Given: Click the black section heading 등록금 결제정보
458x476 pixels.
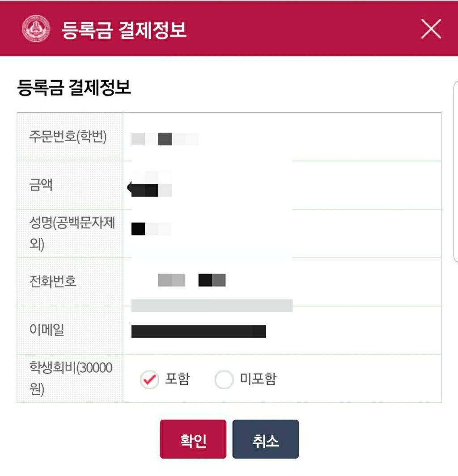Looking at the screenshot, I should coord(74,88).
